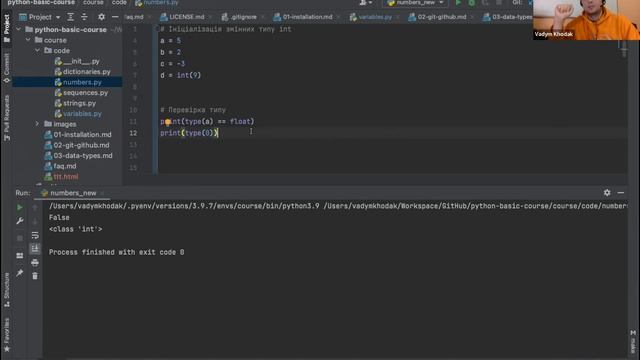Open __init__.py in project tree

[77, 61]
